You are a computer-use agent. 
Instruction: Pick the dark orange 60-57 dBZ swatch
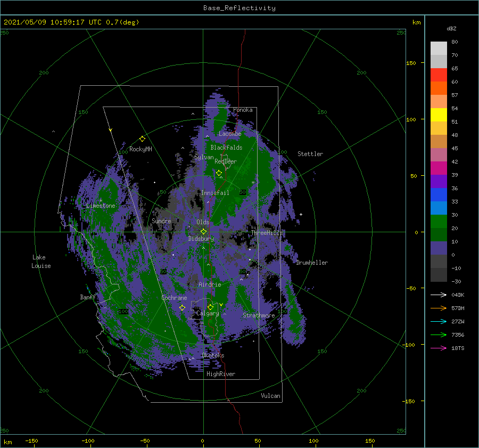439,88
